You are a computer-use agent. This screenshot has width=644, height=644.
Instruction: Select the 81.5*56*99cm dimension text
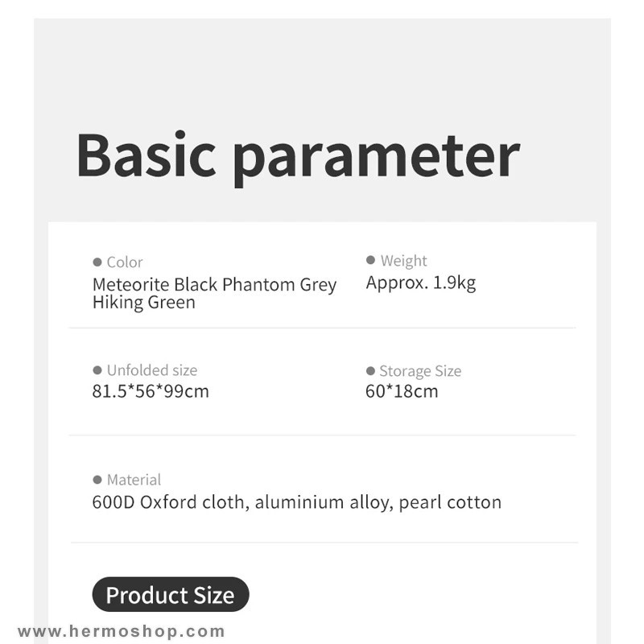151,391
